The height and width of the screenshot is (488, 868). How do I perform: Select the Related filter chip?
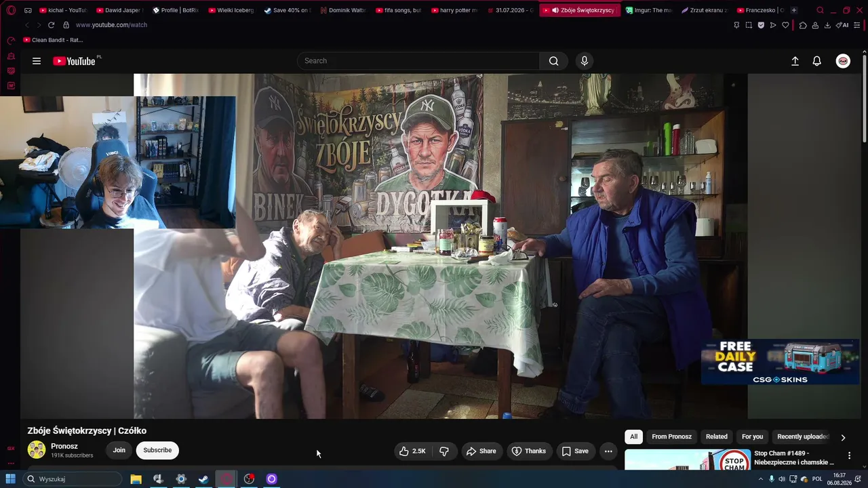tap(717, 437)
